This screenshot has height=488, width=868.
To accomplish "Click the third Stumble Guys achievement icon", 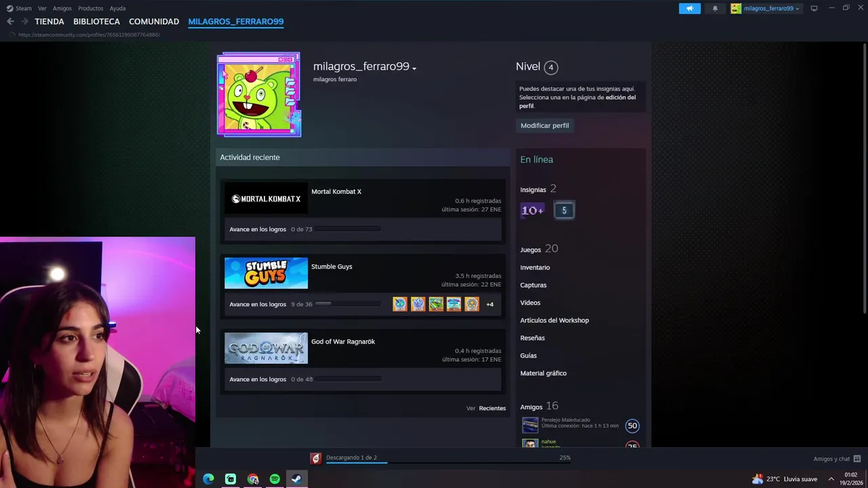I will (x=436, y=304).
